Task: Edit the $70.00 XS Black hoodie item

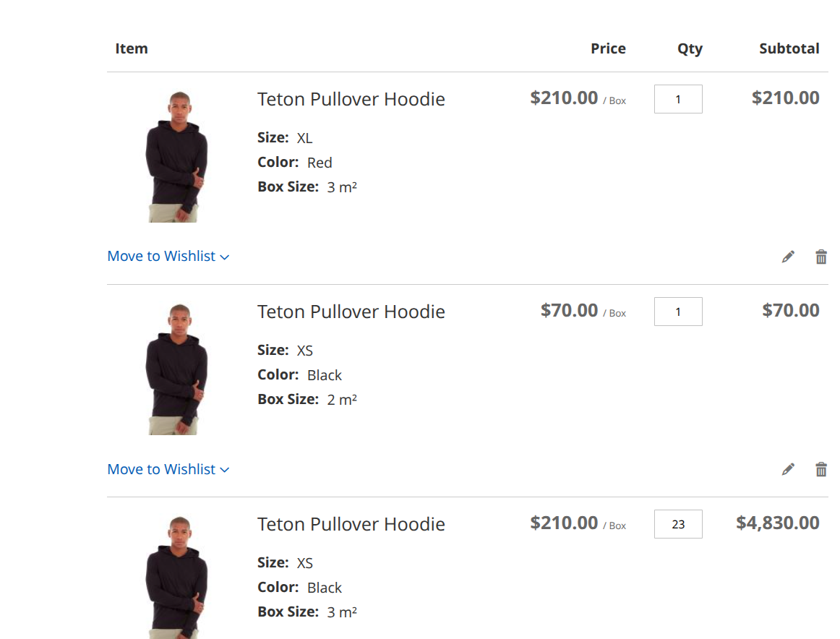Action: (x=788, y=469)
